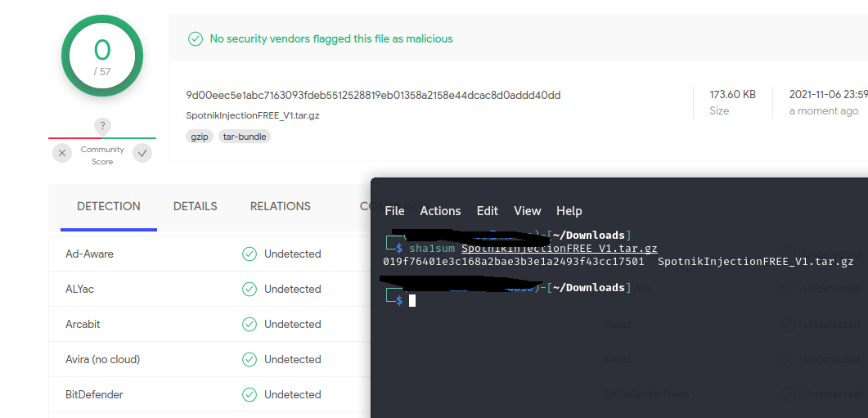Click Undetected result in Ad-Aware row
The image size is (868, 418).
(x=292, y=254)
